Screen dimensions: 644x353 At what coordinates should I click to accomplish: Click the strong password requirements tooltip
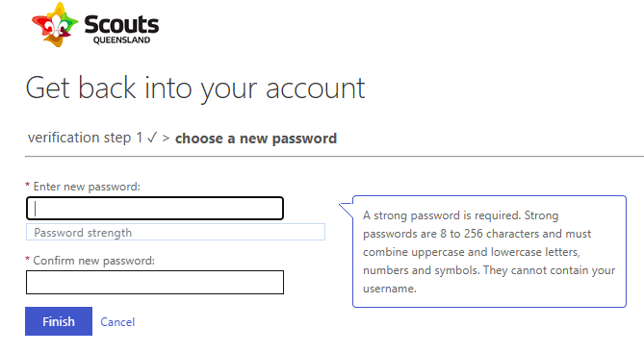tap(489, 251)
